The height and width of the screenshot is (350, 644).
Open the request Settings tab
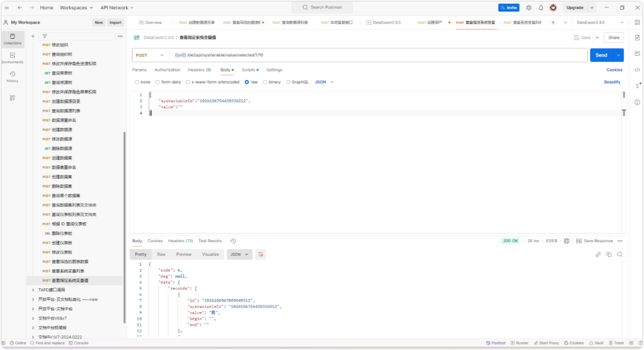(274, 70)
